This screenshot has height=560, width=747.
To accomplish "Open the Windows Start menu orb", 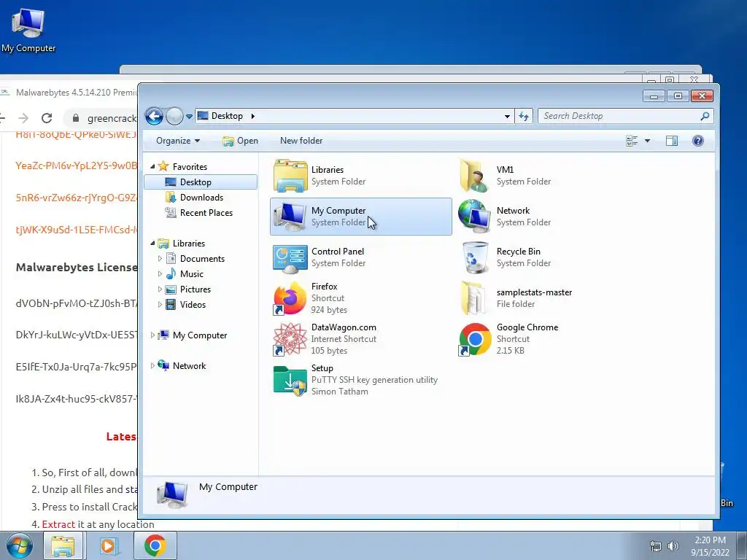I will click(19, 545).
